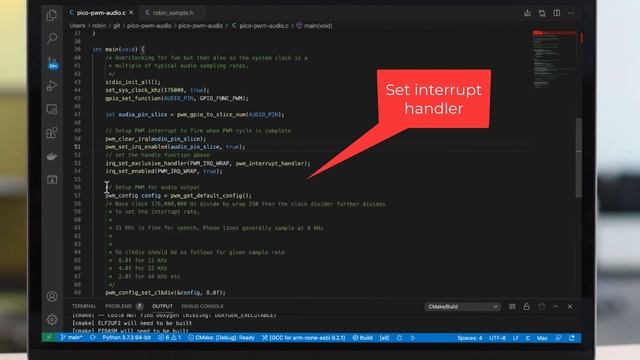Image resolution: width=640 pixels, height=360 pixels.
Task: Close the pico-pwm-audio.c tab
Action: pyautogui.click(x=131, y=13)
